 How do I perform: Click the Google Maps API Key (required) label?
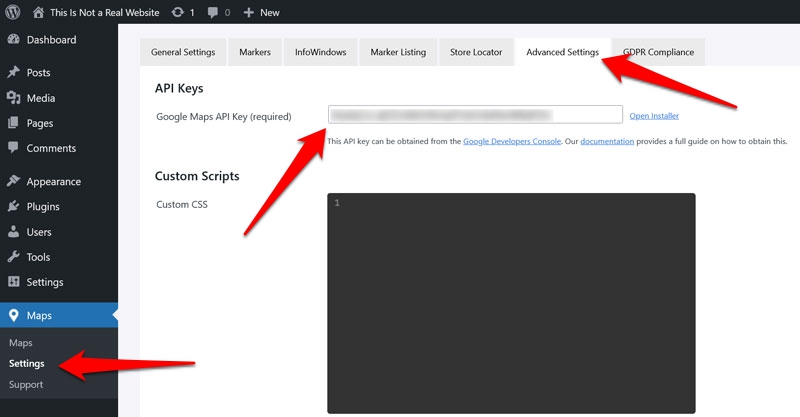click(x=224, y=116)
